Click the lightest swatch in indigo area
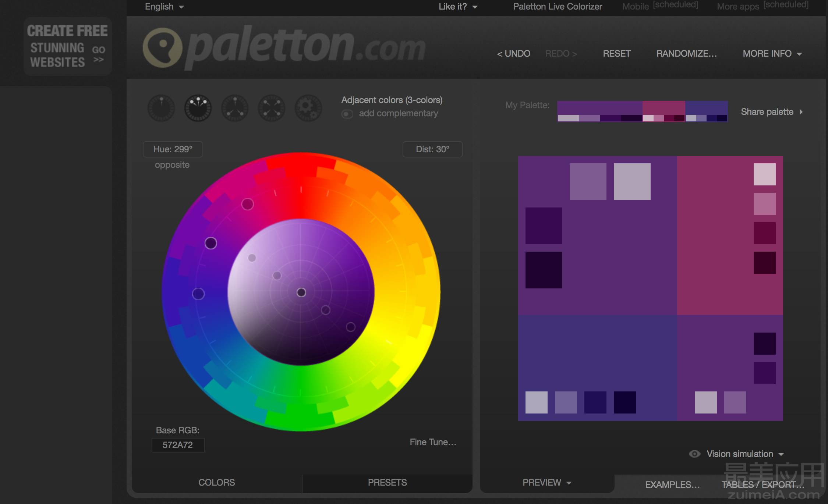The image size is (828, 504). [537, 402]
